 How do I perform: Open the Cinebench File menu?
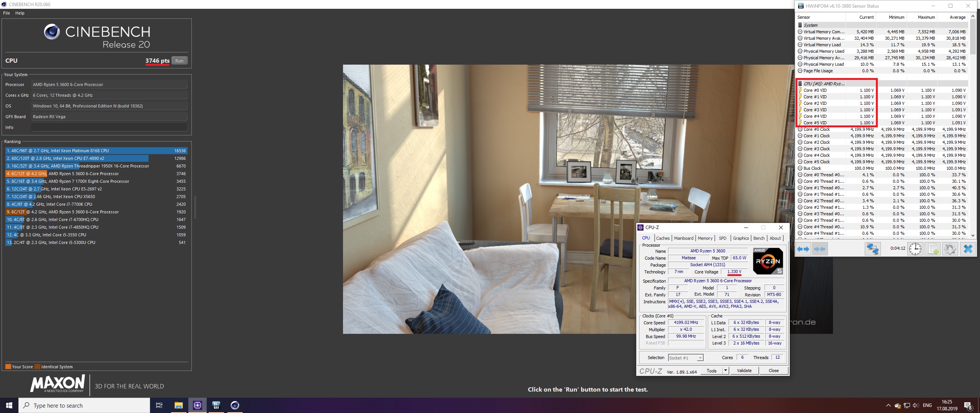7,13
